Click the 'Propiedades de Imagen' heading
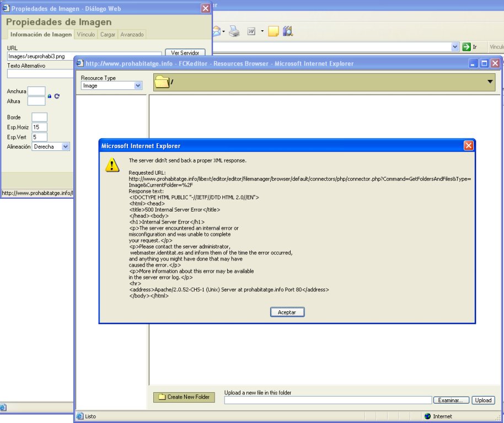Image resolution: width=504 pixels, height=423 pixels. coord(59,22)
